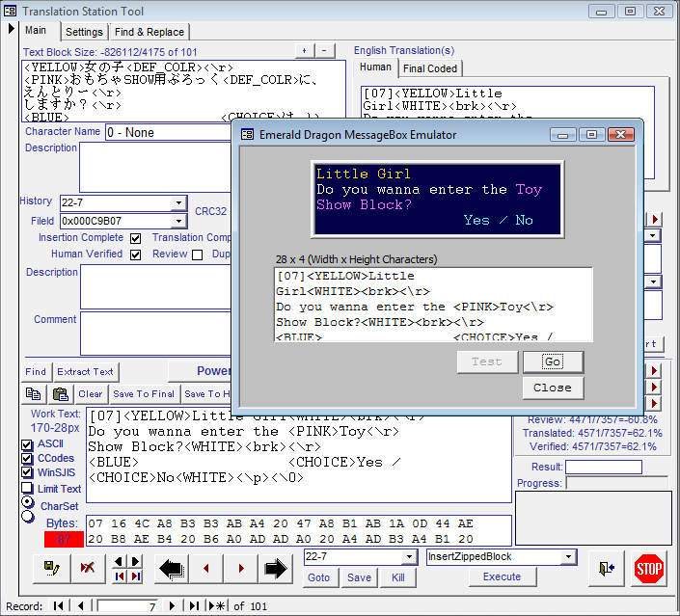Click the Find button
Image resolution: width=680 pixels, height=616 pixels.
click(36, 372)
